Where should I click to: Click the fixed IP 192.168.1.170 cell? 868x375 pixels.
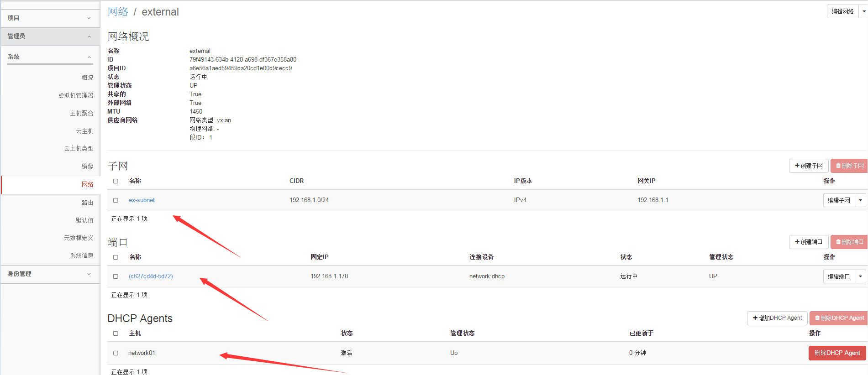pyautogui.click(x=329, y=276)
